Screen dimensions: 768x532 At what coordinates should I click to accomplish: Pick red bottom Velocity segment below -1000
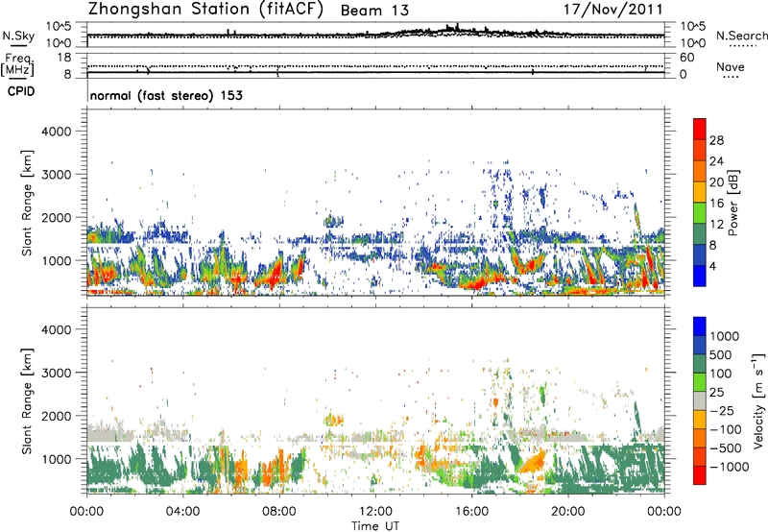coord(700,475)
